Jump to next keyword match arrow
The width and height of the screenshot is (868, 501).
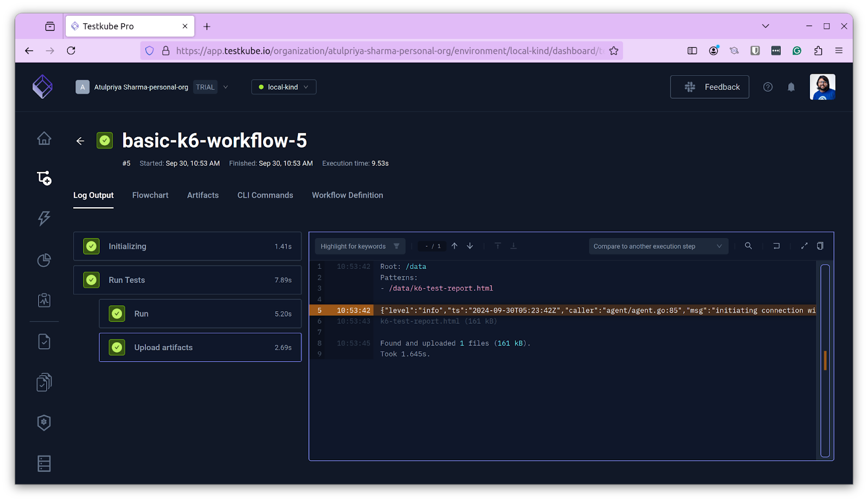(x=470, y=246)
